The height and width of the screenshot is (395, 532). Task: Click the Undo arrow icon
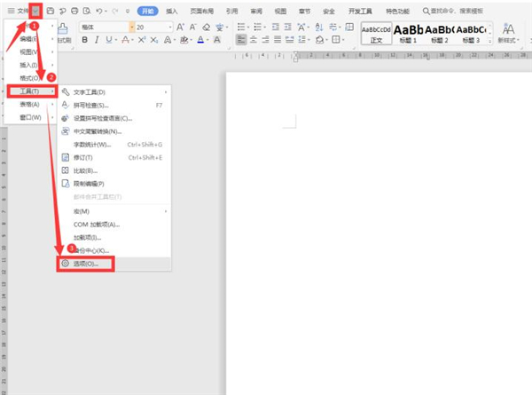pos(100,12)
